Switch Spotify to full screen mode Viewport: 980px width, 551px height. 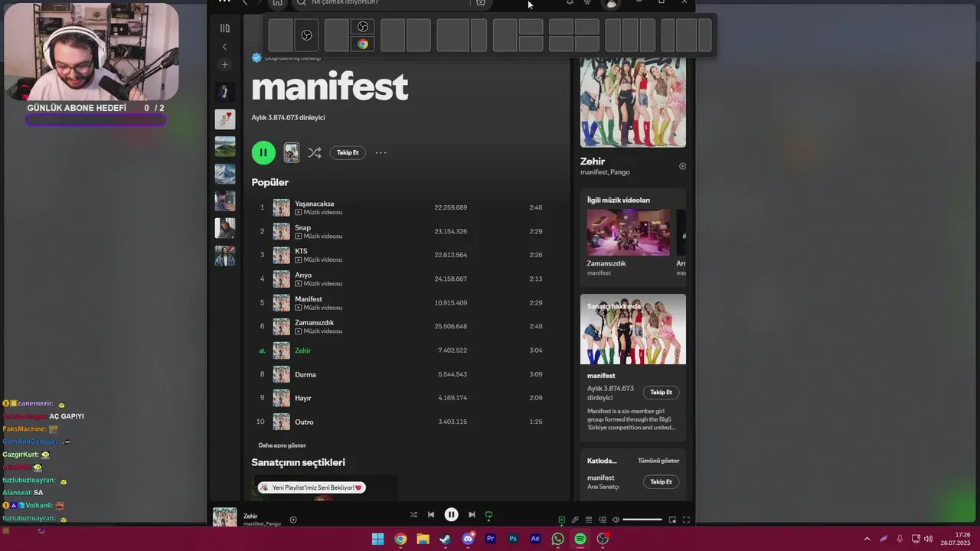point(686,520)
